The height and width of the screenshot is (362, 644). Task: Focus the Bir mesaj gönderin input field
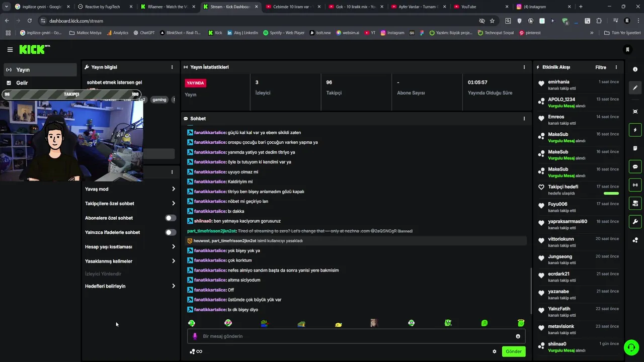[x=356, y=336]
